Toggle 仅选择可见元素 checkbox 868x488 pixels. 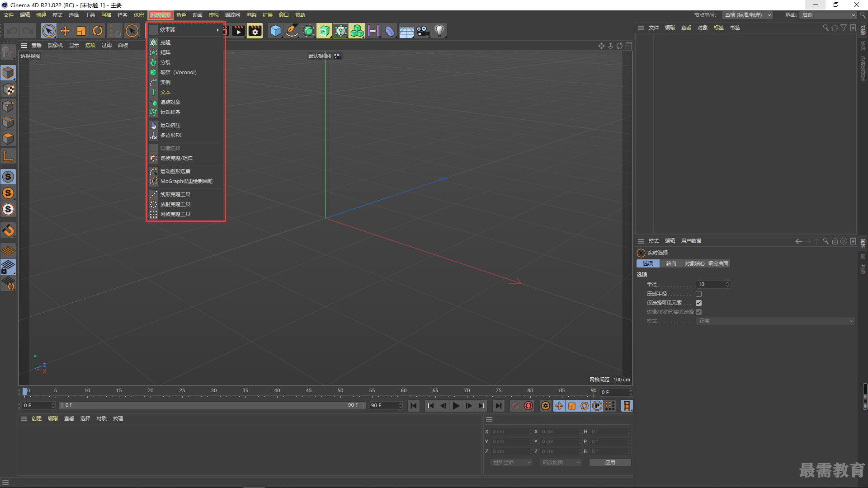[x=698, y=303]
